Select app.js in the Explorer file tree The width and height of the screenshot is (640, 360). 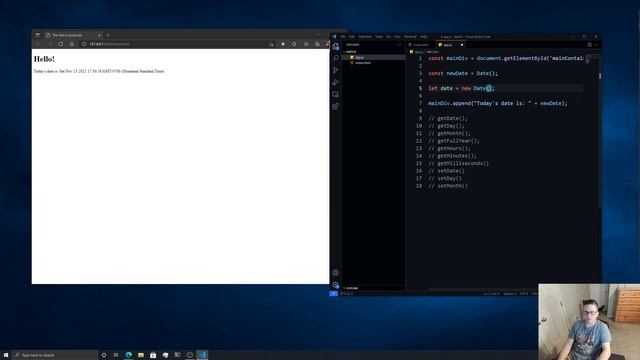(x=373, y=58)
